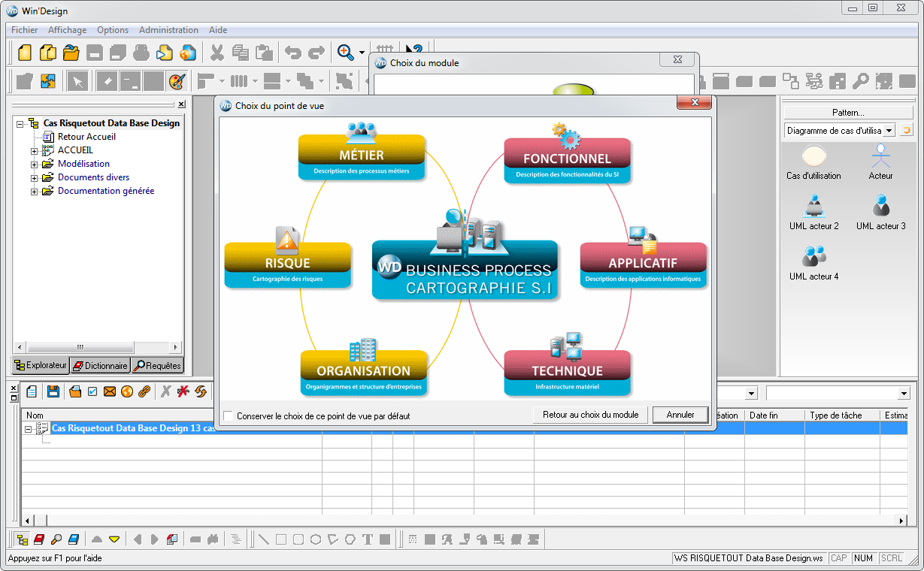
Task: Click the red book icon in bottom toolbar
Action: tap(39, 539)
